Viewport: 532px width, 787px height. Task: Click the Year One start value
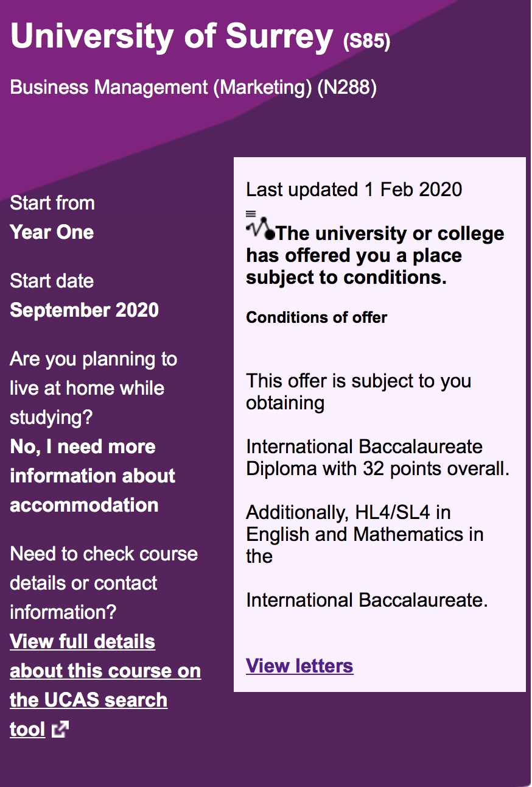click(52, 232)
